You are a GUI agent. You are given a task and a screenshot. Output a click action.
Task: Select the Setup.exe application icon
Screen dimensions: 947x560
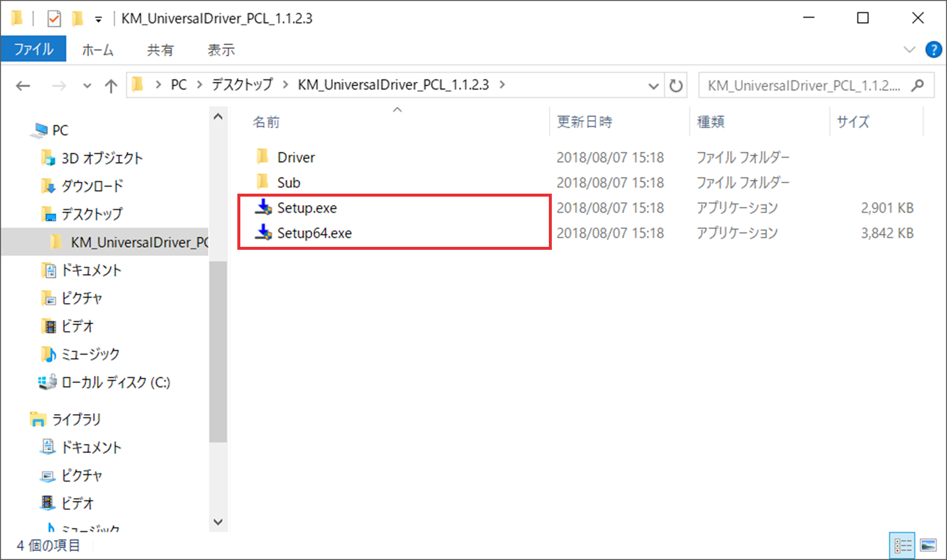(263, 207)
